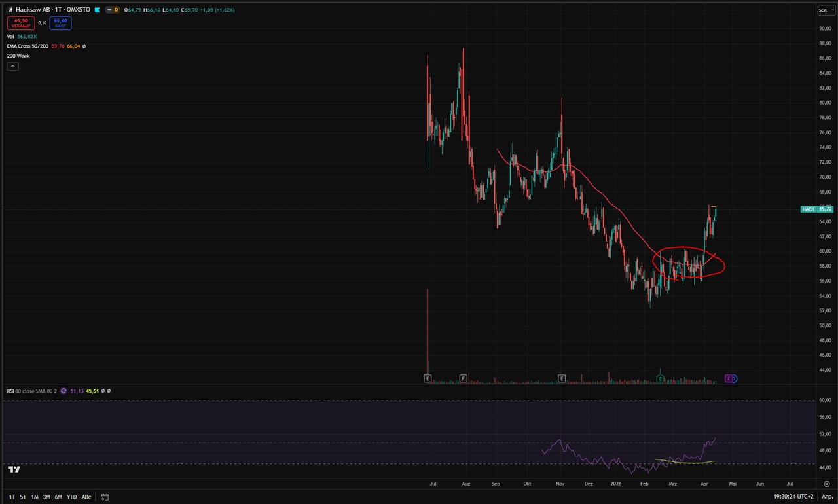Click the TradingView logo in chart corner

14,469
